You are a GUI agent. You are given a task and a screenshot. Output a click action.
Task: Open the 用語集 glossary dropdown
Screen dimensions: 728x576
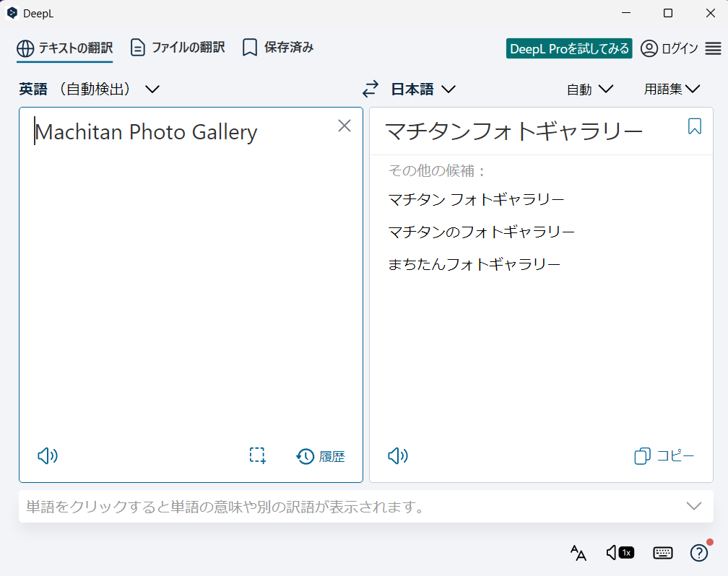(672, 89)
